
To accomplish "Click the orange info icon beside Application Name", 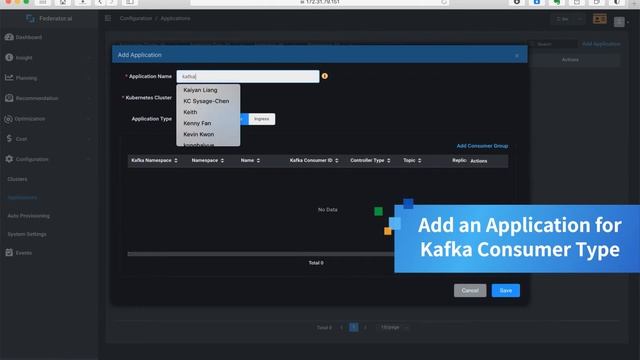I will coord(324,76).
